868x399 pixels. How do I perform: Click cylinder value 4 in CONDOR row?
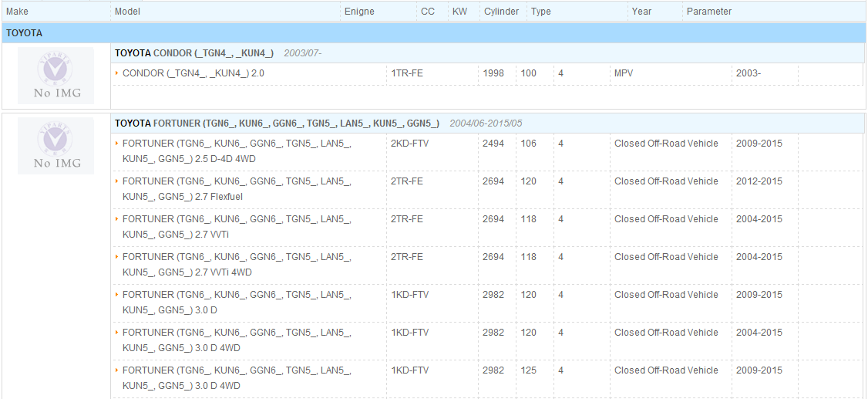coord(560,73)
